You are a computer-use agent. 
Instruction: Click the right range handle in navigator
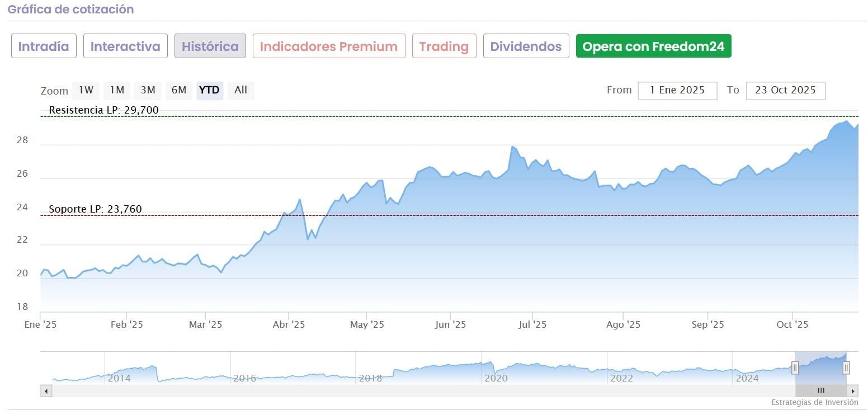846,368
